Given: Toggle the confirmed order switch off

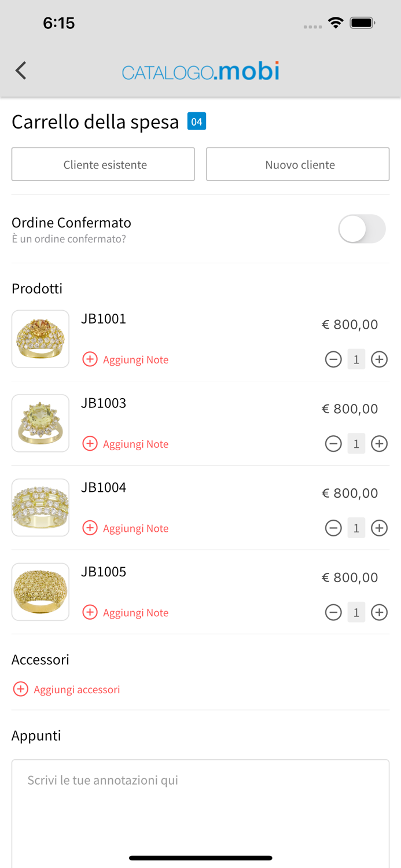Looking at the screenshot, I should 362,229.
